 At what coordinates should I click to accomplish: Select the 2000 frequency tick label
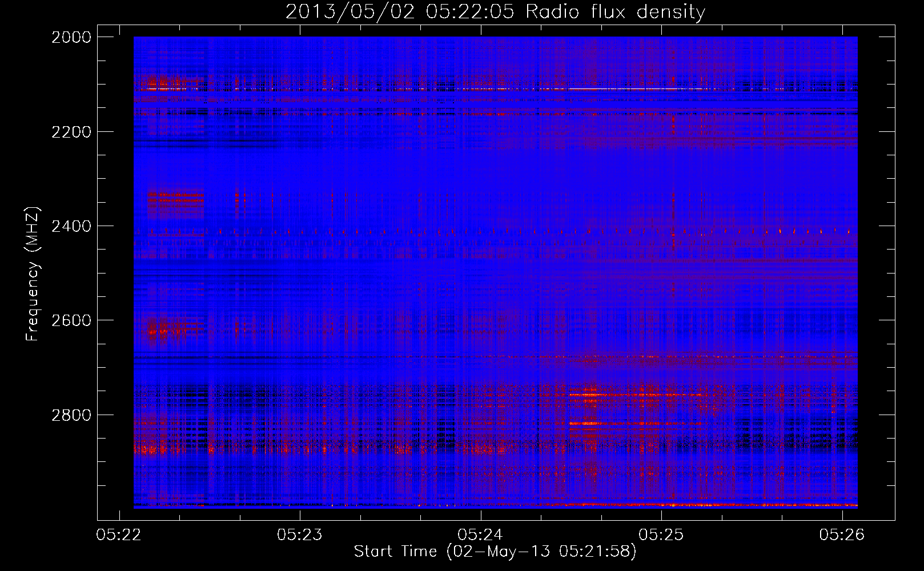[x=71, y=37]
